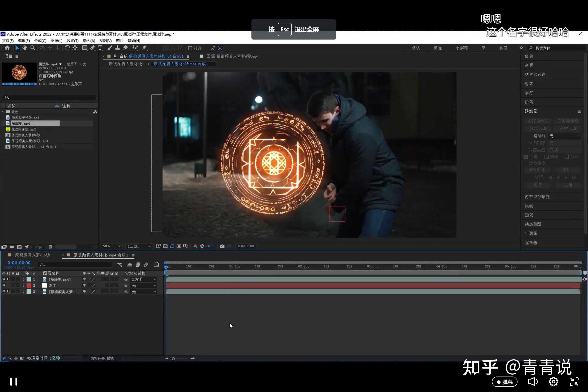Image resolution: width=588 pixels, height=392 pixels.
Task: Expand the 纯色 folder in project
Action: [x=3, y=112]
